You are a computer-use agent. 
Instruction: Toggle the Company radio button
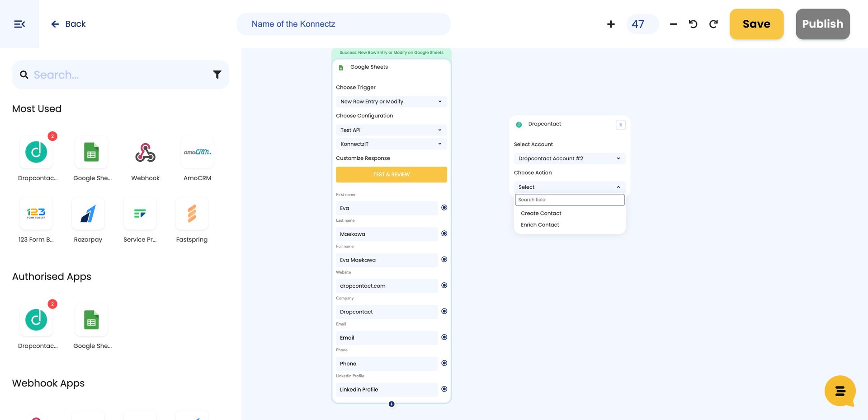coord(444,311)
